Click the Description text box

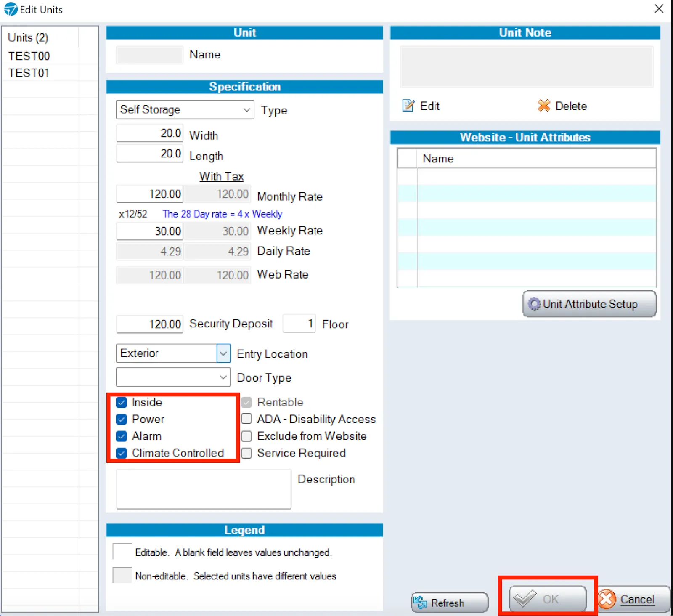coord(204,489)
